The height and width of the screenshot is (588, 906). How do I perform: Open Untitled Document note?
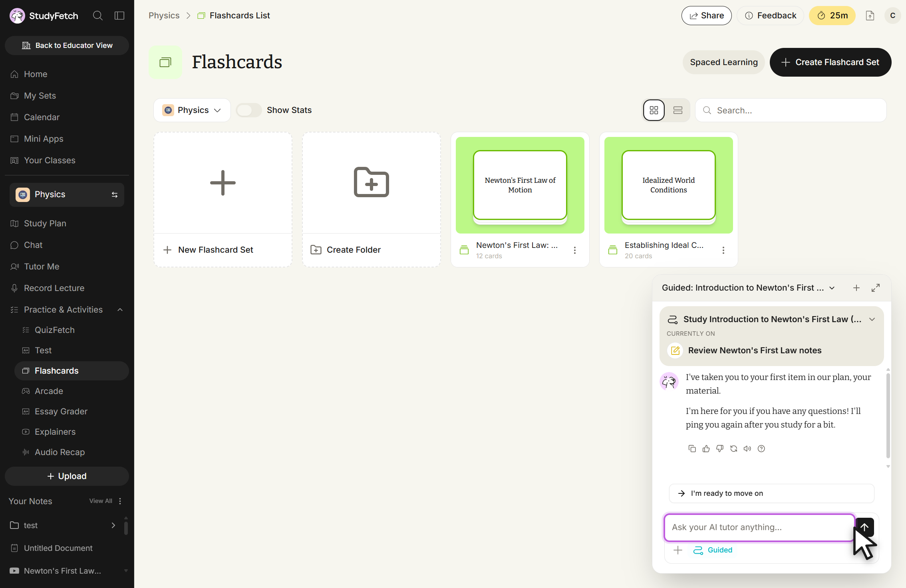(58, 548)
